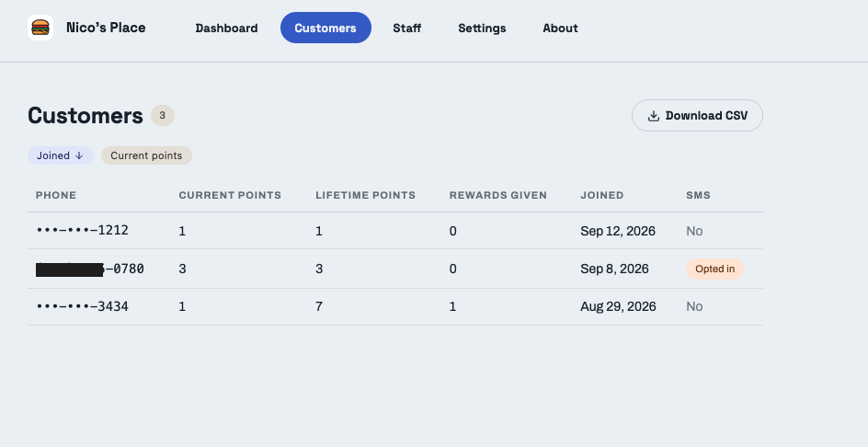Open the About tab
Screen dimensions: 868x447
[x=560, y=28]
